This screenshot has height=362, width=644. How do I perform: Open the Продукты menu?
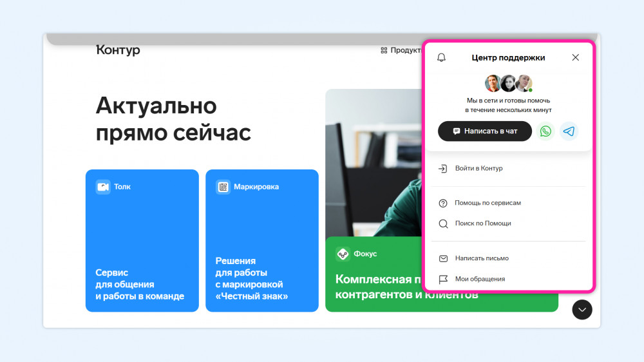click(x=401, y=50)
